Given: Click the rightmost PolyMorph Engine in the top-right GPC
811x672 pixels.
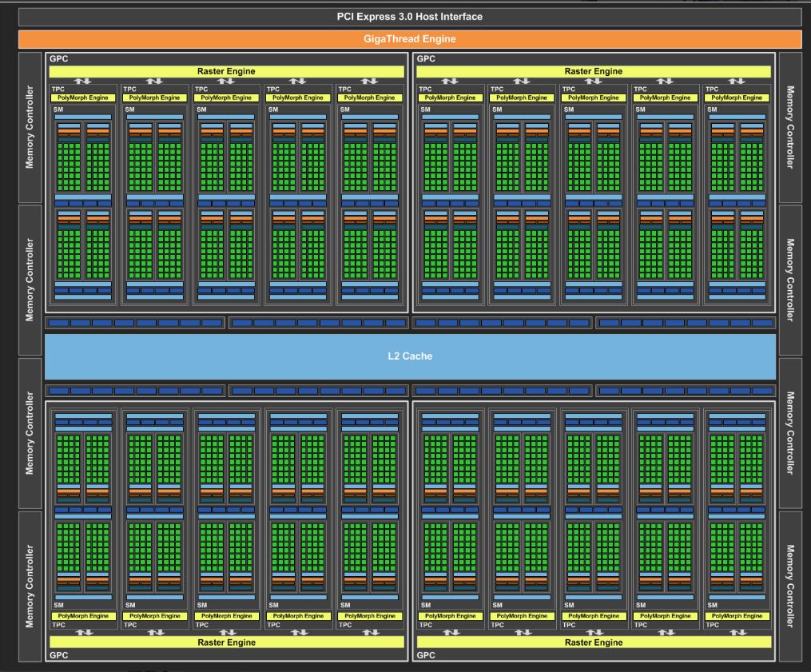Looking at the screenshot, I should pyautogui.click(x=738, y=97).
